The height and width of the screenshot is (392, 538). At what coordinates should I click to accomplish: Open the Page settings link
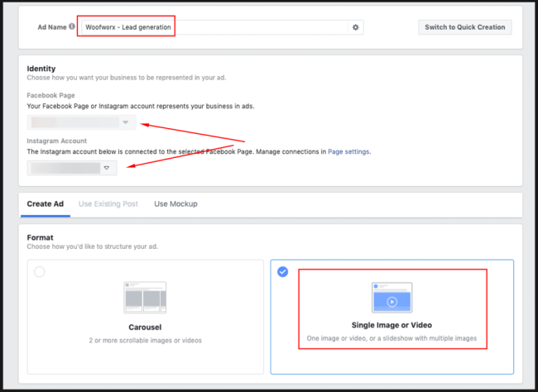(348, 151)
